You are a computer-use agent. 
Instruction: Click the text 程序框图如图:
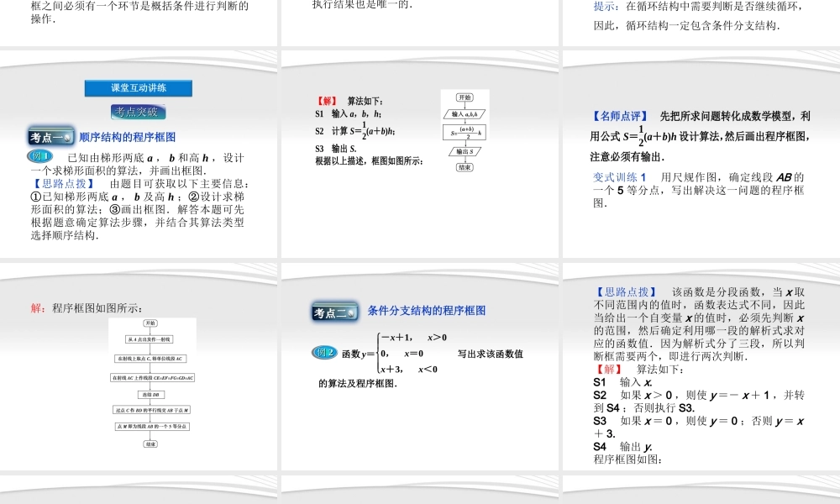pos(627,459)
